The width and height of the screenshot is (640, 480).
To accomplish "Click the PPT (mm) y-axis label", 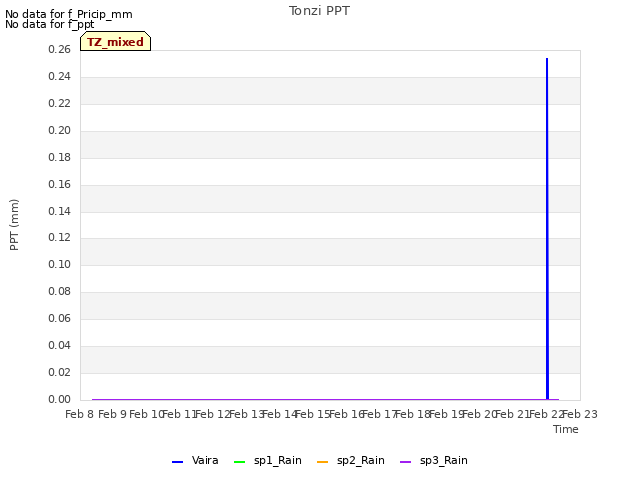I will [x=14, y=225].
